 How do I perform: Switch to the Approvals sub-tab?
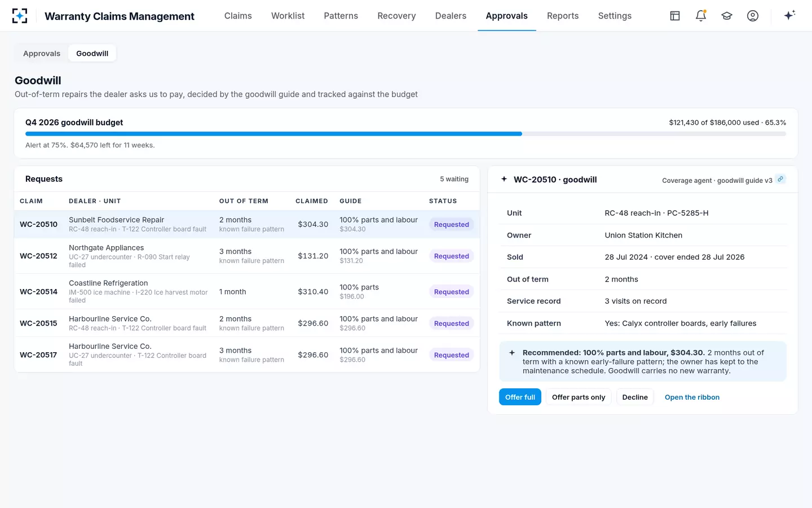[x=42, y=54]
